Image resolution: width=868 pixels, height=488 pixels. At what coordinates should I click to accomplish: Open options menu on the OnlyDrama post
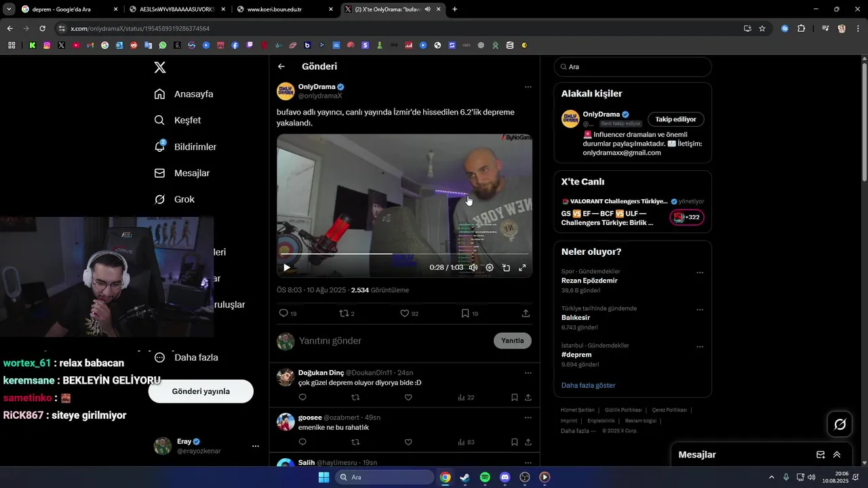pos(528,87)
